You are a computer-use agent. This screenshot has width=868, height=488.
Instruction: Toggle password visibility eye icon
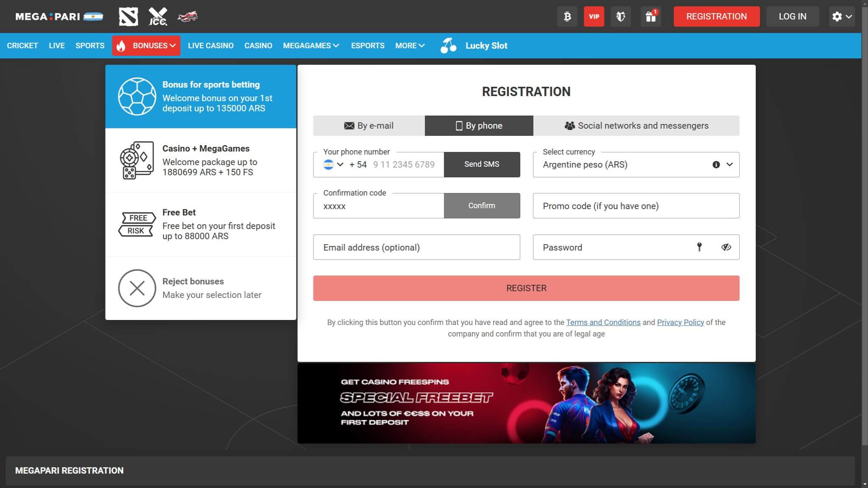[x=726, y=247]
